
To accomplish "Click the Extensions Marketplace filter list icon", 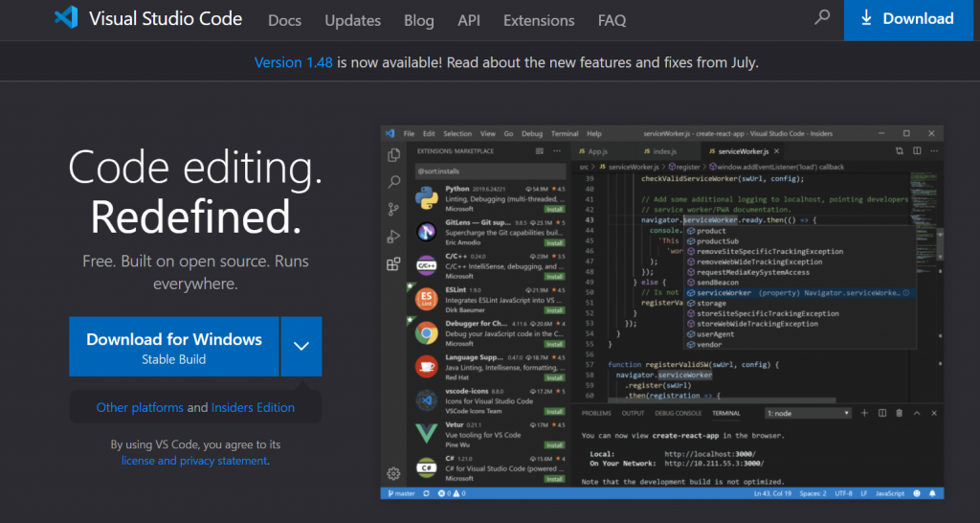I will click(x=540, y=151).
